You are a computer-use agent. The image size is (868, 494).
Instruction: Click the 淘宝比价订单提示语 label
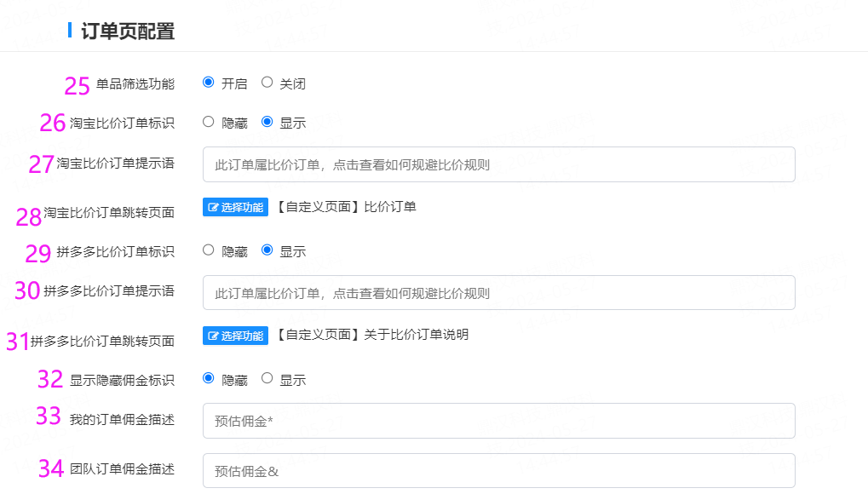coord(115,164)
